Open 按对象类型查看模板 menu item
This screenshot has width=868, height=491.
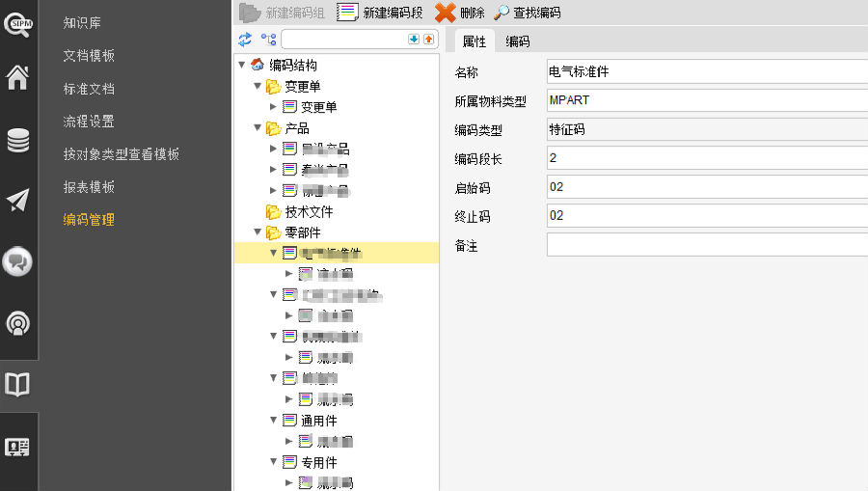point(122,154)
